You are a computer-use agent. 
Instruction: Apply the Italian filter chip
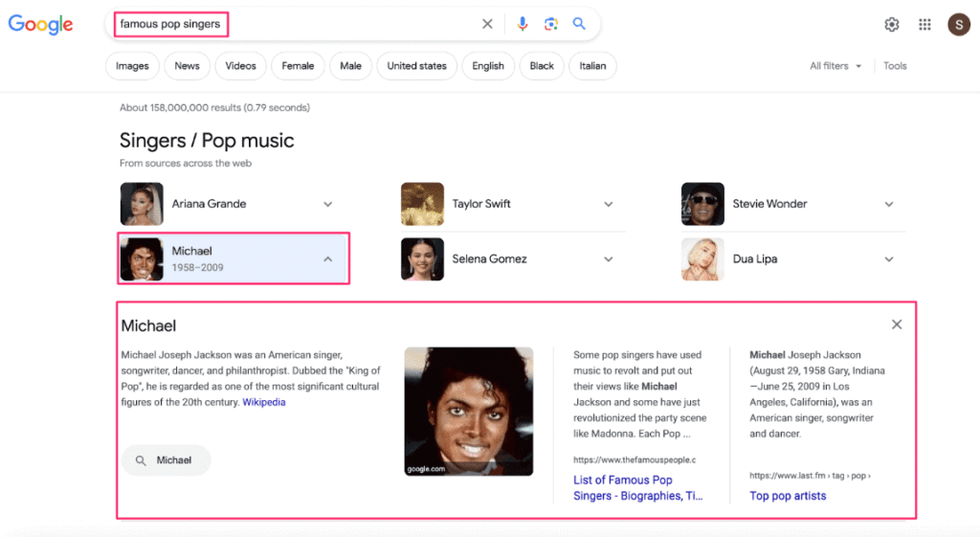592,66
